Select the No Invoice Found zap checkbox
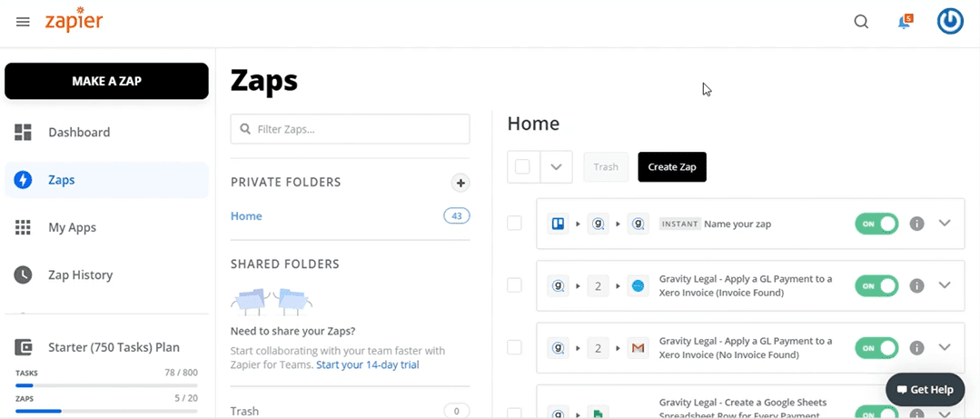The height and width of the screenshot is (419, 980). [x=514, y=347]
